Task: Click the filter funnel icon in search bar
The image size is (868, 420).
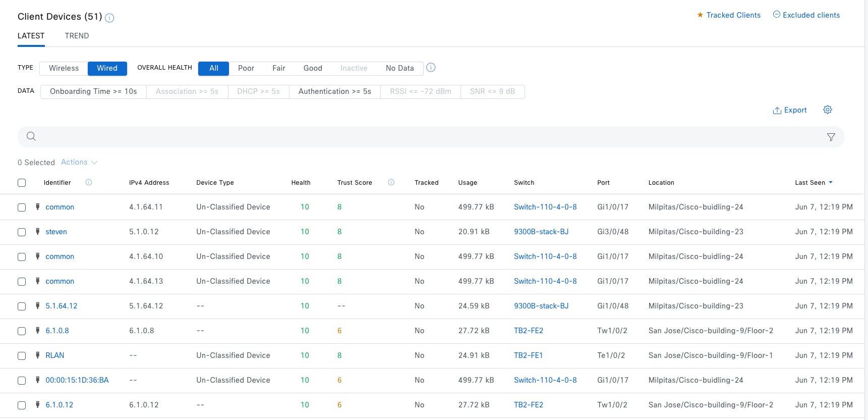Action: (831, 137)
